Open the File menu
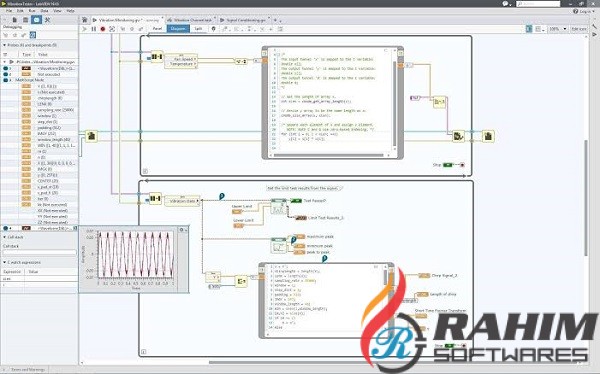This screenshot has height=374, width=600. 9,11
